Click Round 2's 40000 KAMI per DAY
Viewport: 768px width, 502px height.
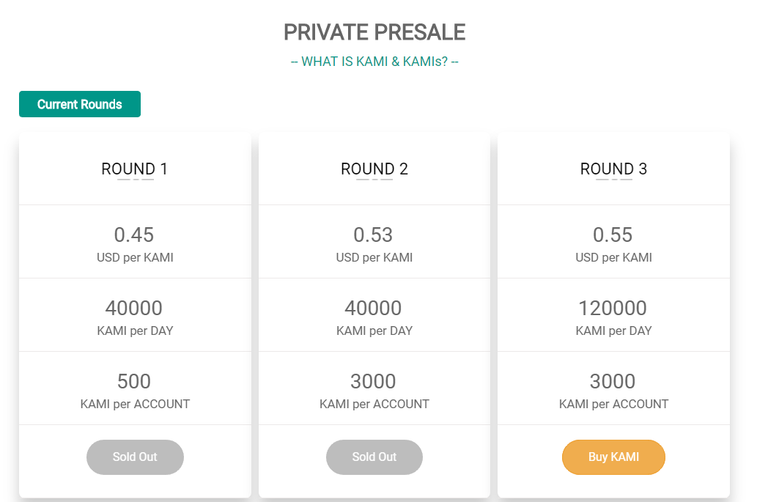[x=374, y=317]
